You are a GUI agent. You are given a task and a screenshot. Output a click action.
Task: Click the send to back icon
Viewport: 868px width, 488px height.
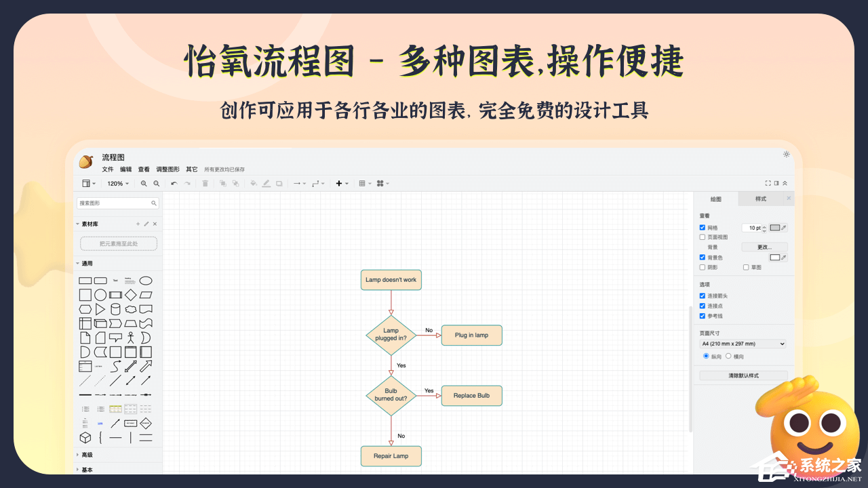(236, 184)
